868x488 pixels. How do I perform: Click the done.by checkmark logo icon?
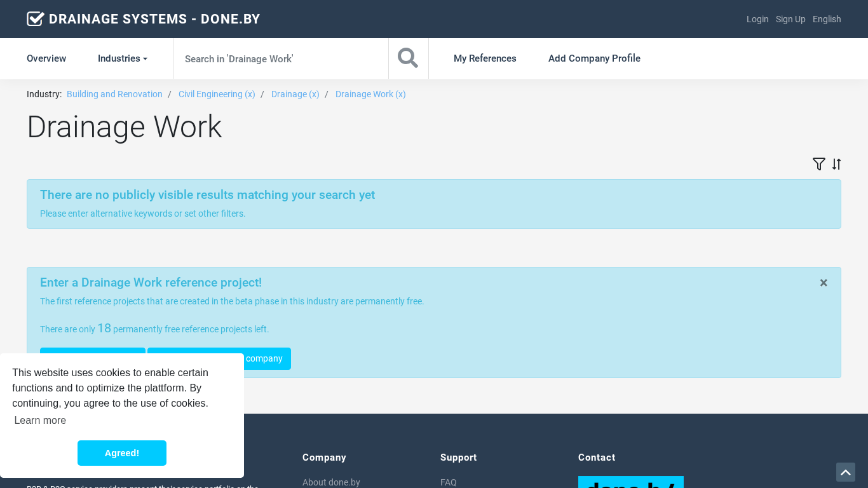[36, 19]
